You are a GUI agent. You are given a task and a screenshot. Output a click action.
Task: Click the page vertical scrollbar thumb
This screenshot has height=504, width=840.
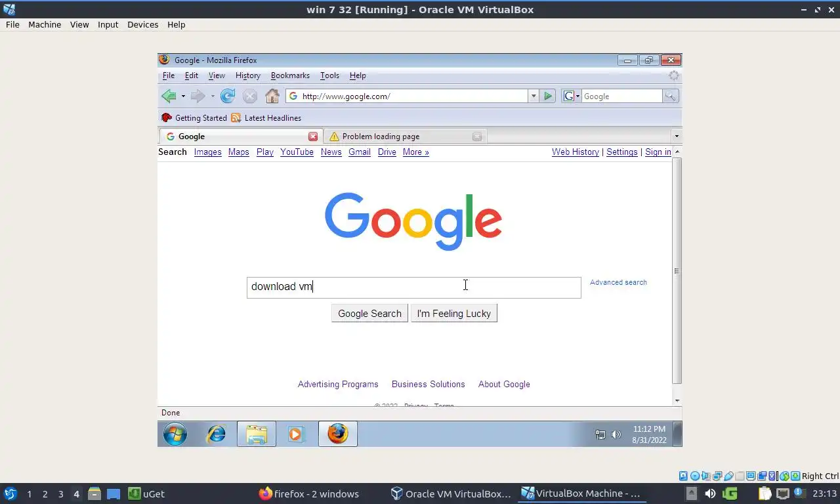[677, 270]
